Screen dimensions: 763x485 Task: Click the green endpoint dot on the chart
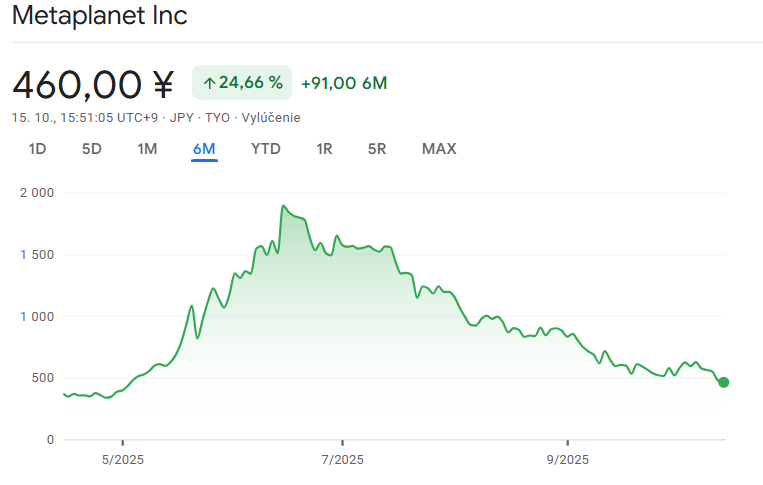pyautogui.click(x=724, y=382)
